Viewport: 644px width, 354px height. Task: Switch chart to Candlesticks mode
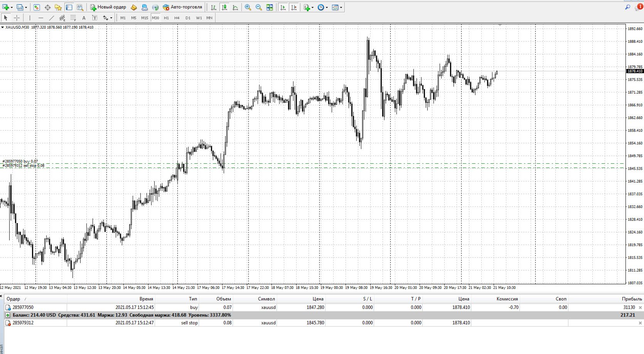tap(224, 7)
